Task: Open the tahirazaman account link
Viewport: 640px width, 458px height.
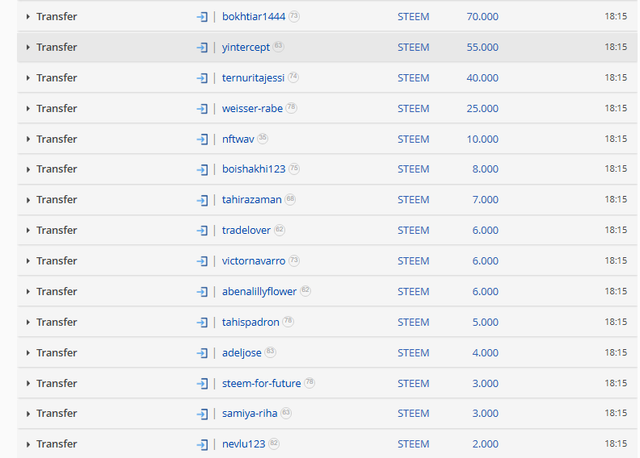Action: click(252, 200)
